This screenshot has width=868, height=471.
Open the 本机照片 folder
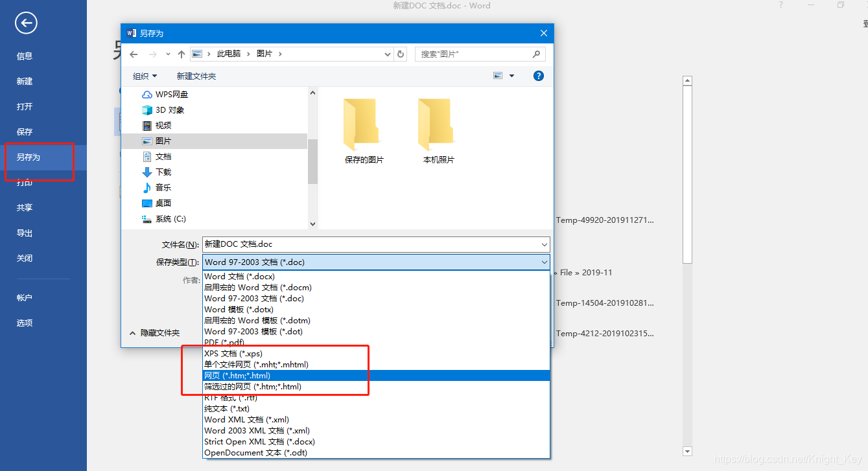(x=438, y=130)
